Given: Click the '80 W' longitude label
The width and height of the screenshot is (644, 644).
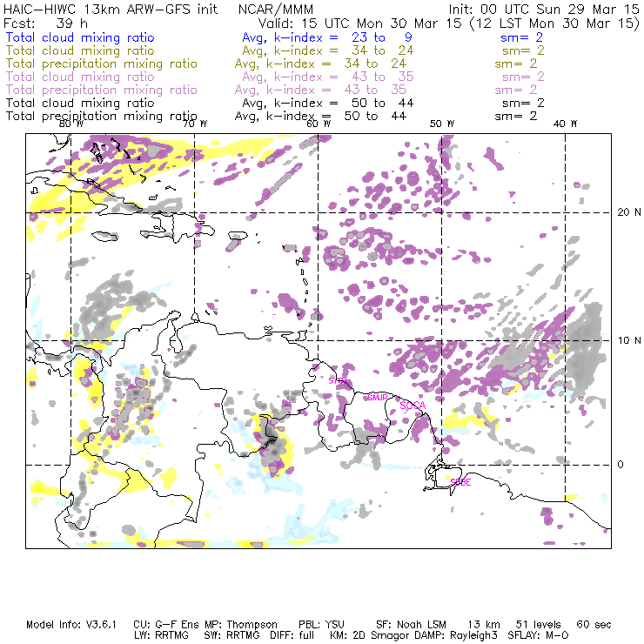Looking at the screenshot, I should (x=71, y=124).
